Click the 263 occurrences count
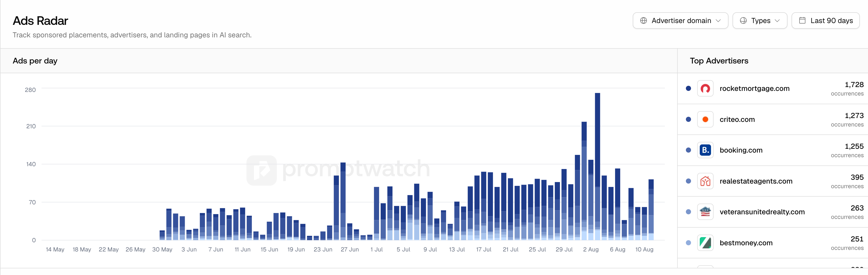This screenshot has height=275, width=868. (x=857, y=208)
